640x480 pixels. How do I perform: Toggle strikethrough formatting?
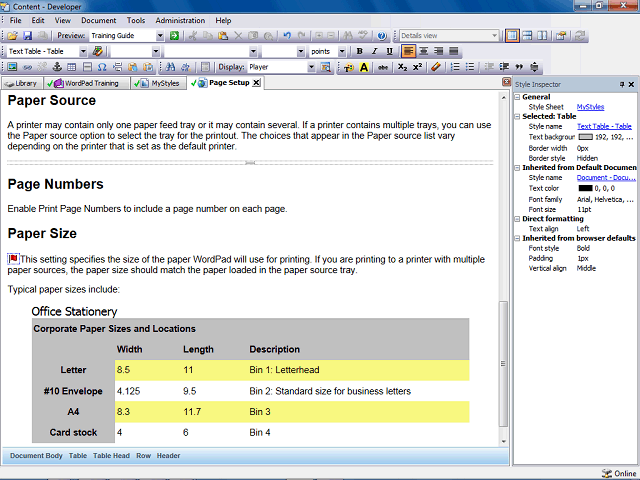[x=382, y=67]
